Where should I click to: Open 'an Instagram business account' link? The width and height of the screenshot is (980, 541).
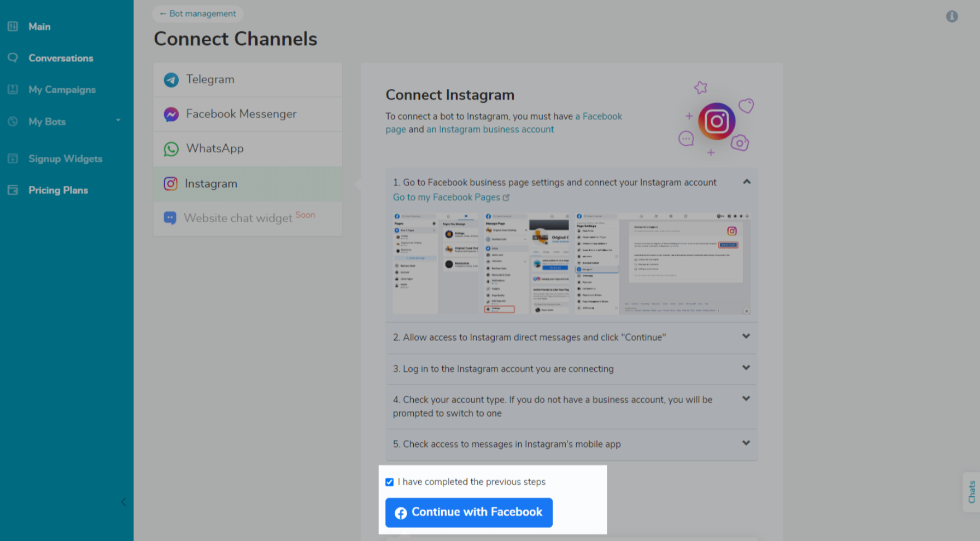(x=490, y=130)
